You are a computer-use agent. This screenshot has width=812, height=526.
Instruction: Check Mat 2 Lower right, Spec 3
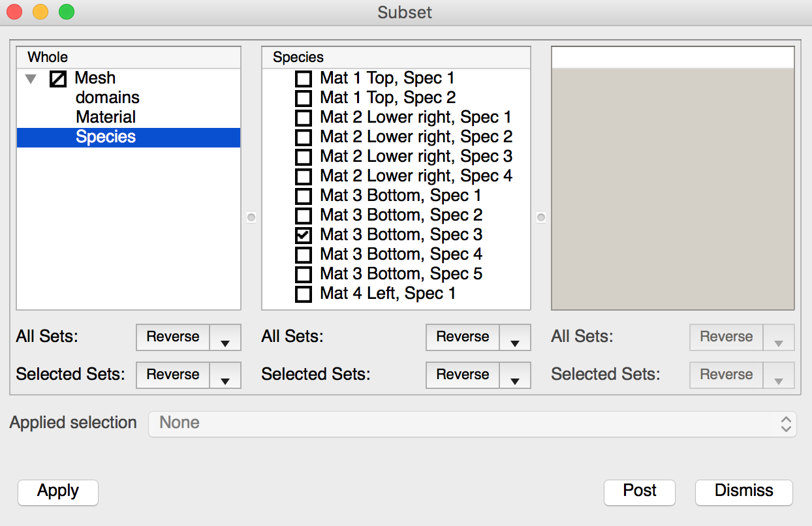point(304,157)
